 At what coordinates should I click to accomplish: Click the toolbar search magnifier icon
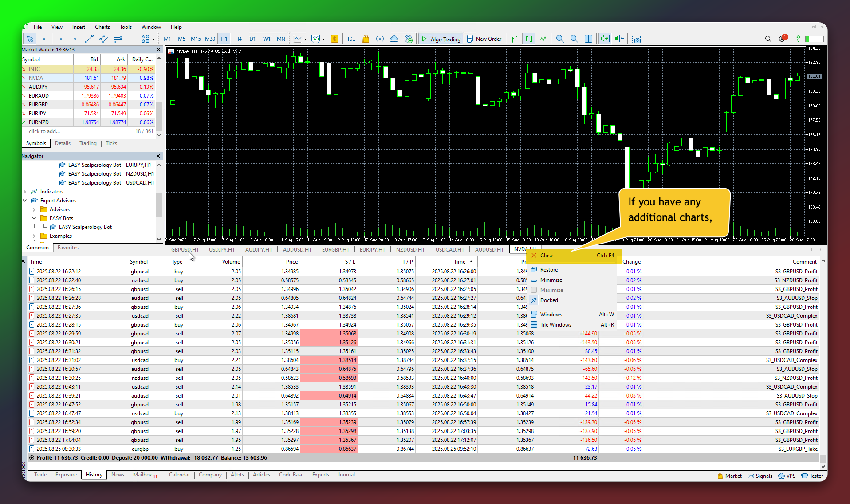[x=768, y=39]
